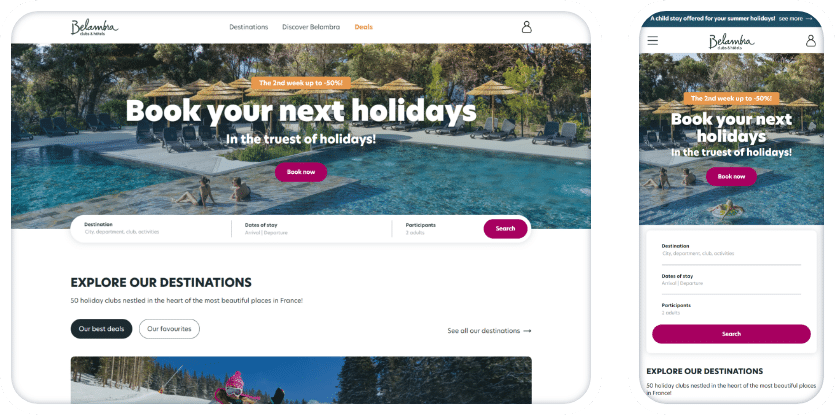Open the Destinations menu item
Viewport: 835px width, 415px height.
click(249, 27)
